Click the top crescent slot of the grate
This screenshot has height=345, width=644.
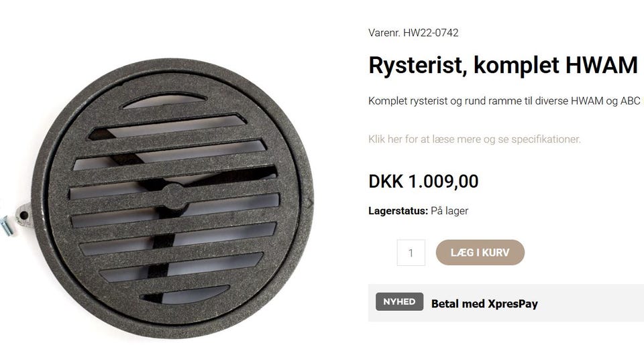pyautogui.click(x=164, y=101)
